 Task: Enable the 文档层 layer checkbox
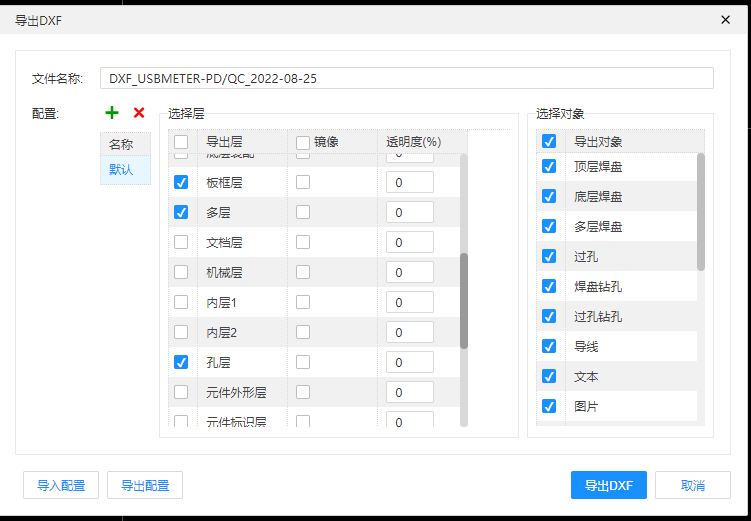(x=181, y=242)
